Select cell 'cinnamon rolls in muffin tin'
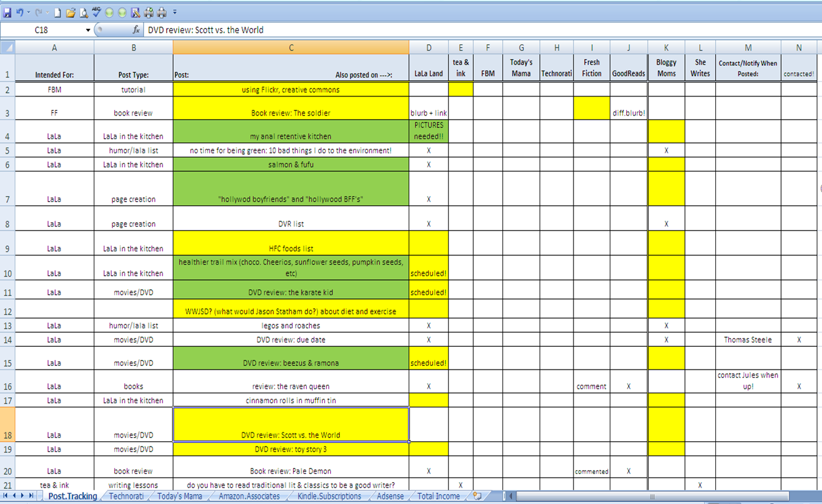Image resolution: width=822 pixels, height=504 pixels. (291, 400)
